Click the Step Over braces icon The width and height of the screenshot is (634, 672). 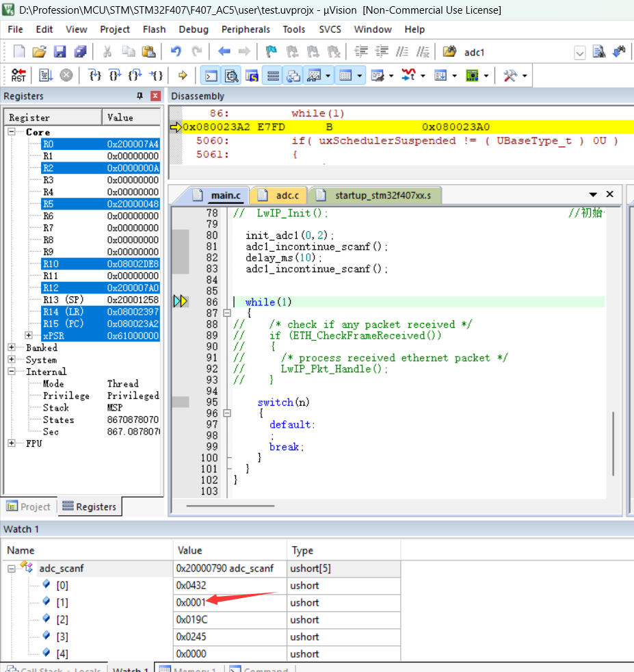pyautogui.click(x=115, y=75)
